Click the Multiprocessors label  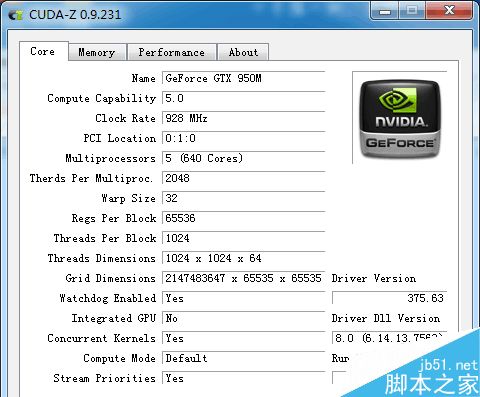(x=111, y=159)
